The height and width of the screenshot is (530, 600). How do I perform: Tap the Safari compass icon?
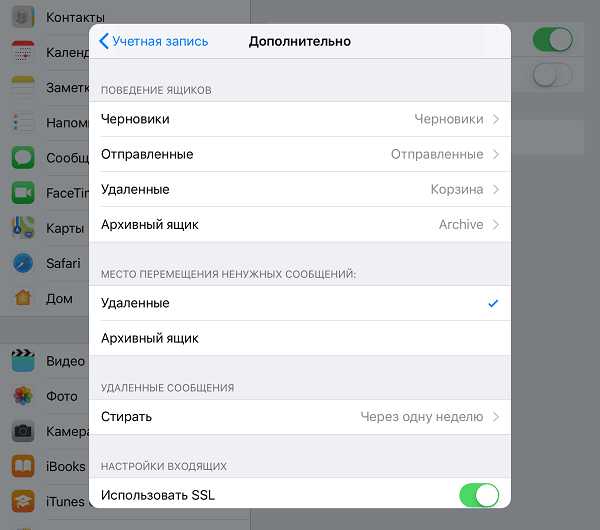(x=23, y=263)
